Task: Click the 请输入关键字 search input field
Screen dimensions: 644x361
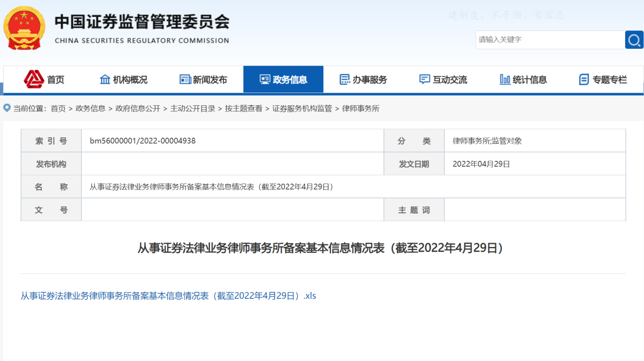Action: (549, 39)
